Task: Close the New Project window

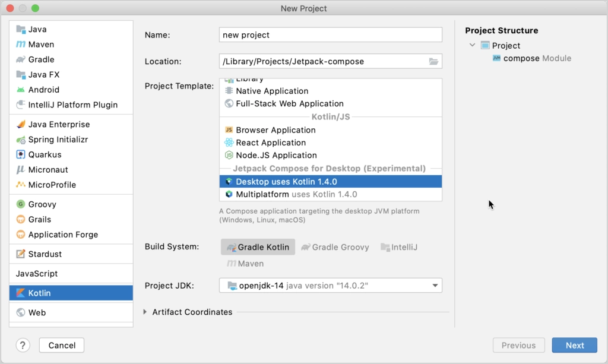Action: (x=10, y=8)
